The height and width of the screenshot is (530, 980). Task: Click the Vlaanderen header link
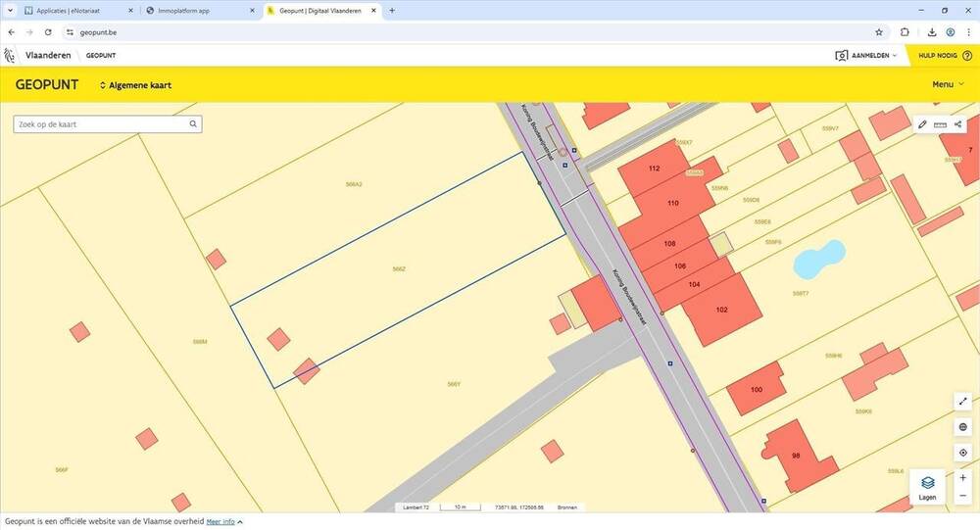pyautogui.click(x=48, y=56)
